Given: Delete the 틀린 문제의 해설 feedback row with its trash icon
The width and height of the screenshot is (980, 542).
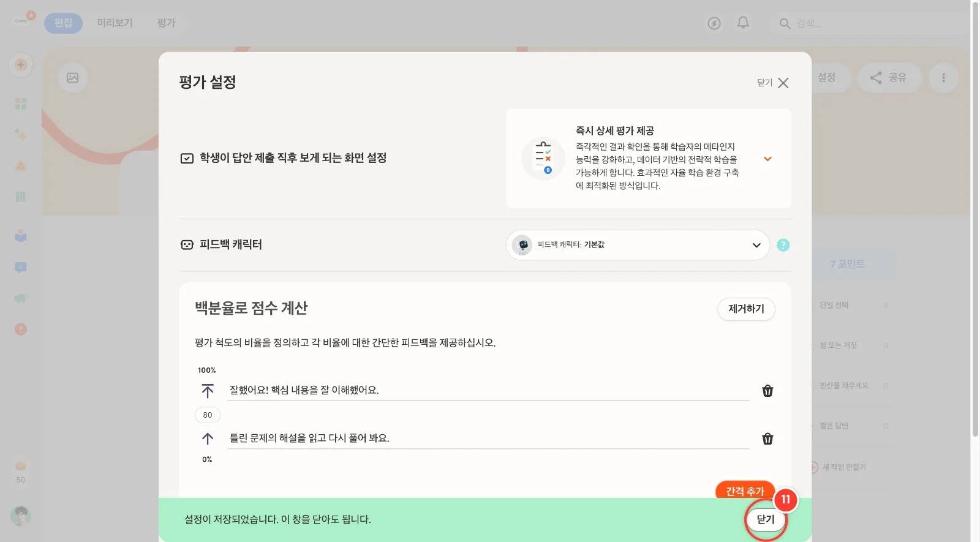Looking at the screenshot, I should [767, 438].
